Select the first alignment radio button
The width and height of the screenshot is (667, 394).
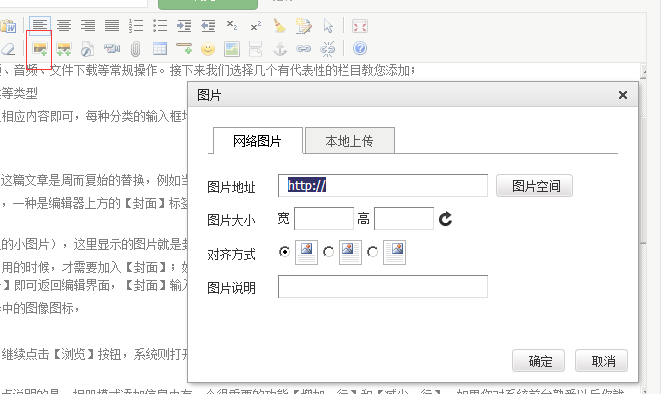(x=284, y=252)
